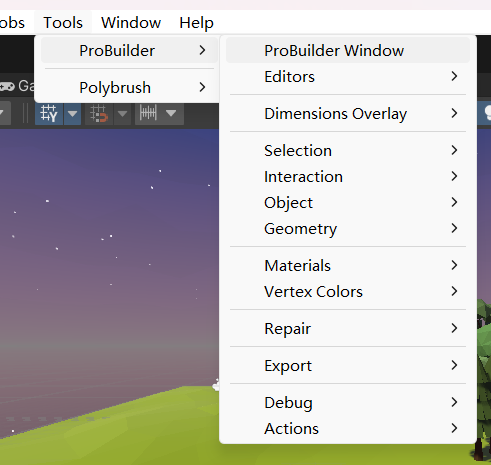Open the Polybrush submenu entry
Image resolution: width=491 pixels, height=465 pixels.
pos(129,88)
